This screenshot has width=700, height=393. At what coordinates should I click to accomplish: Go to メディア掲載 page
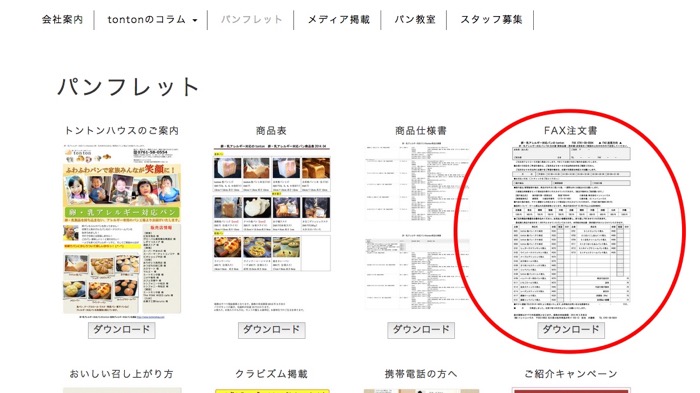click(x=339, y=20)
